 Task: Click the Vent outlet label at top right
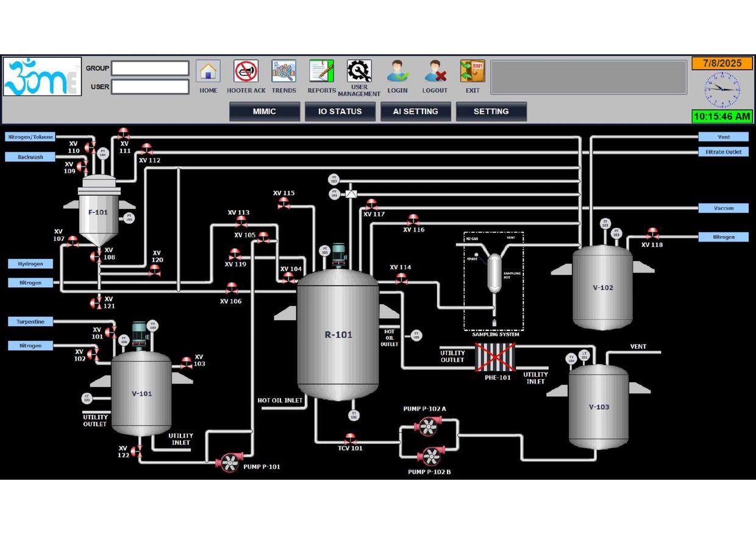[723, 137]
